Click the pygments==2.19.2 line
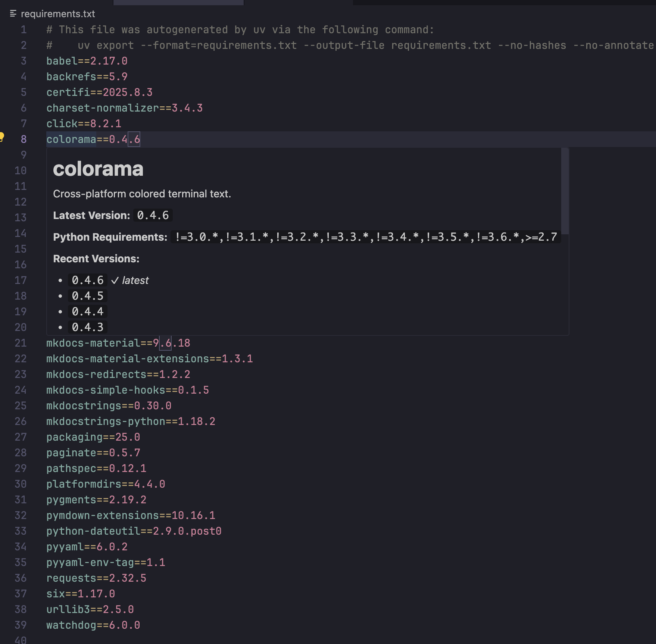The height and width of the screenshot is (644, 656). (96, 500)
